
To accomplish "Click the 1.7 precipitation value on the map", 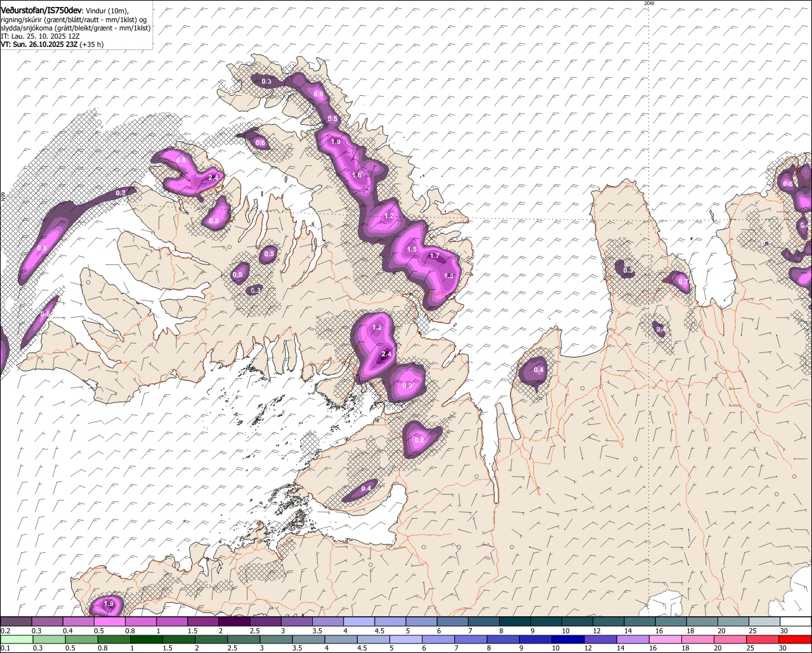I will click(435, 256).
